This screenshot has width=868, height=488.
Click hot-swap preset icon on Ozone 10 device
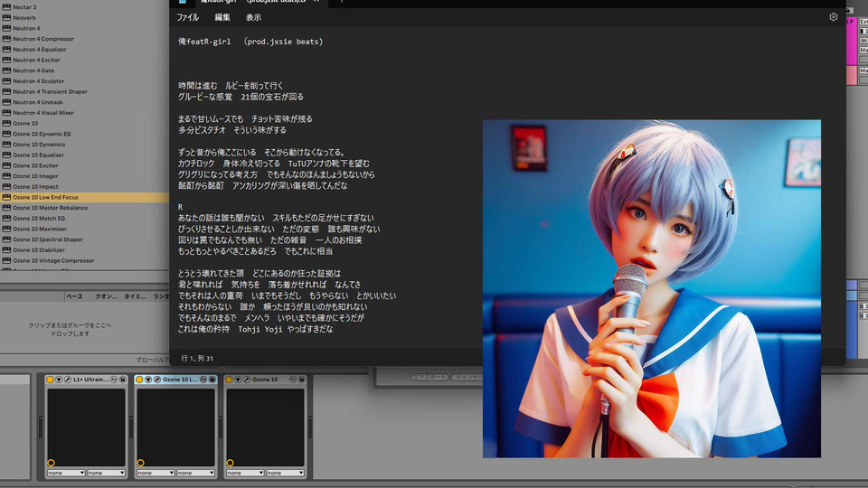293,380
